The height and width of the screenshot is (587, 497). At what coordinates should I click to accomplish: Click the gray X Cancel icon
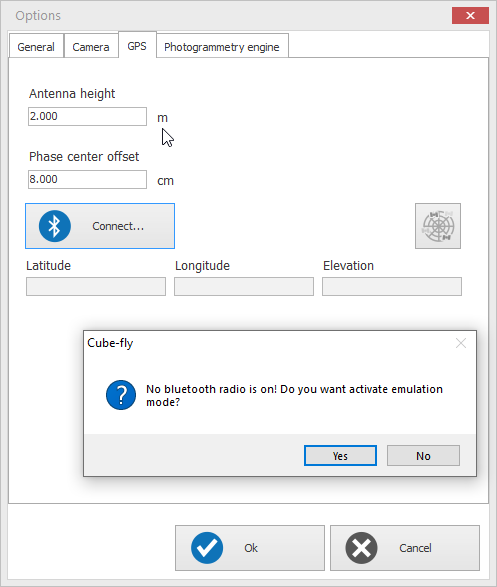(x=361, y=548)
